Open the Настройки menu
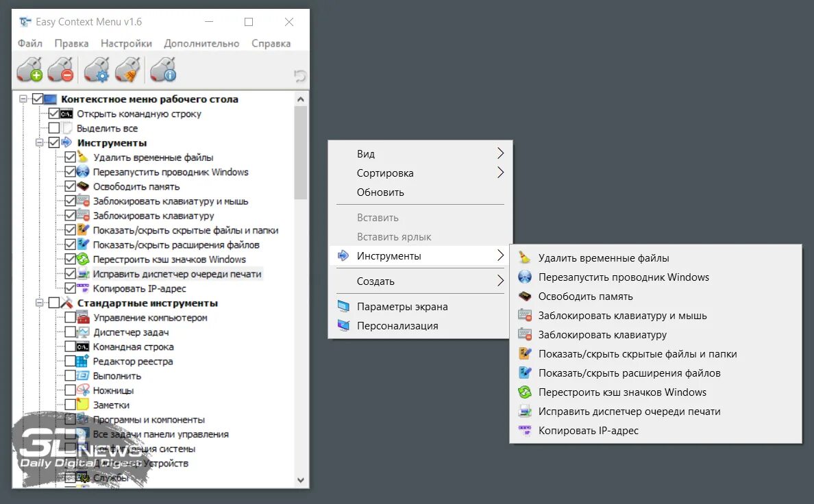This screenshot has width=814, height=504. (126, 43)
